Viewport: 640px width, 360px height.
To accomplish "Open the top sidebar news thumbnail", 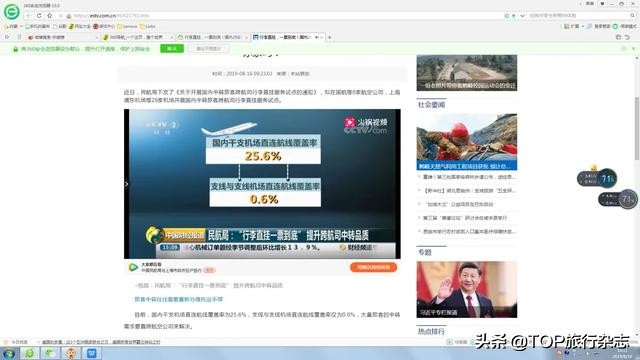I will coord(467,73).
